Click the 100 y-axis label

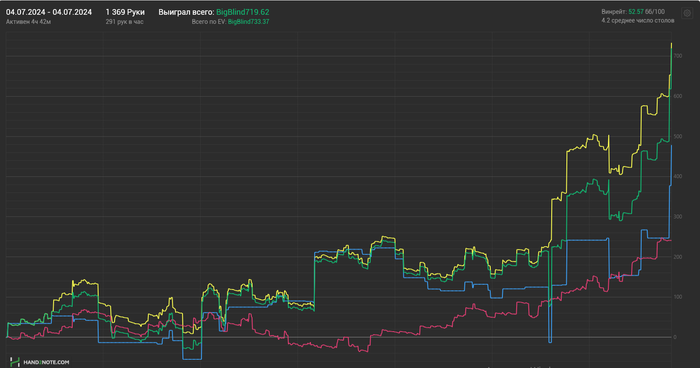678,297
